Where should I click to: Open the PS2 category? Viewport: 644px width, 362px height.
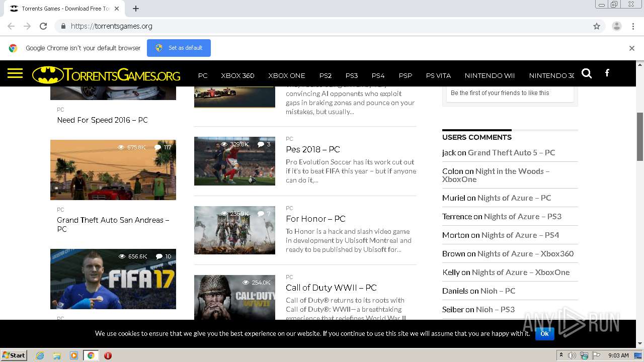click(x=326, y=75)
